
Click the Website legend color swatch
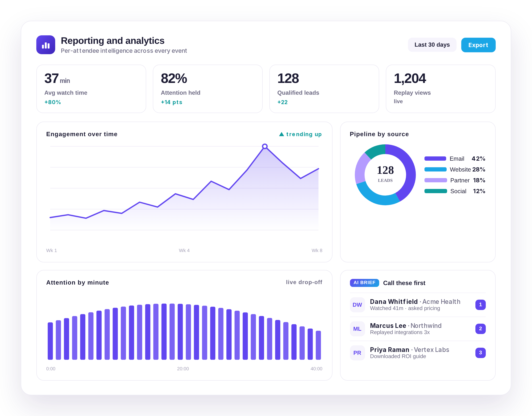(435, 170)
